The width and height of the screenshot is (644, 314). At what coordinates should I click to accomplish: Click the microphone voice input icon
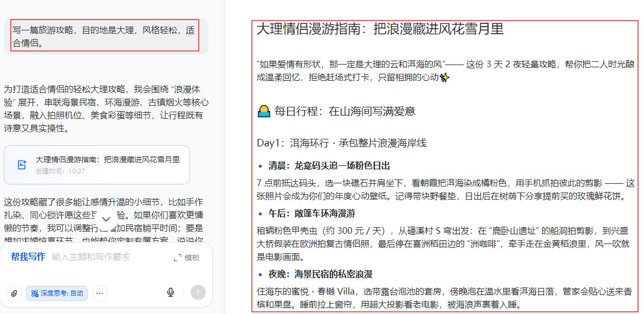click(x=171, y=293)
